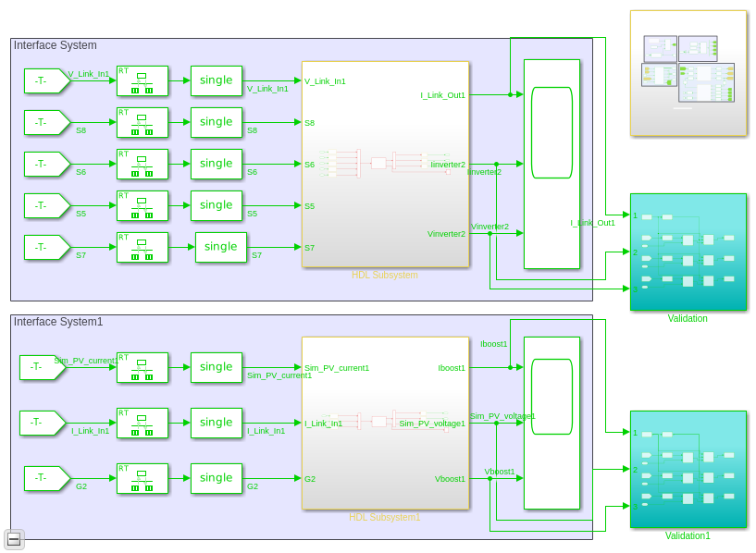
Task: Click the Validation block name label
Action: [x=687, y=318]
